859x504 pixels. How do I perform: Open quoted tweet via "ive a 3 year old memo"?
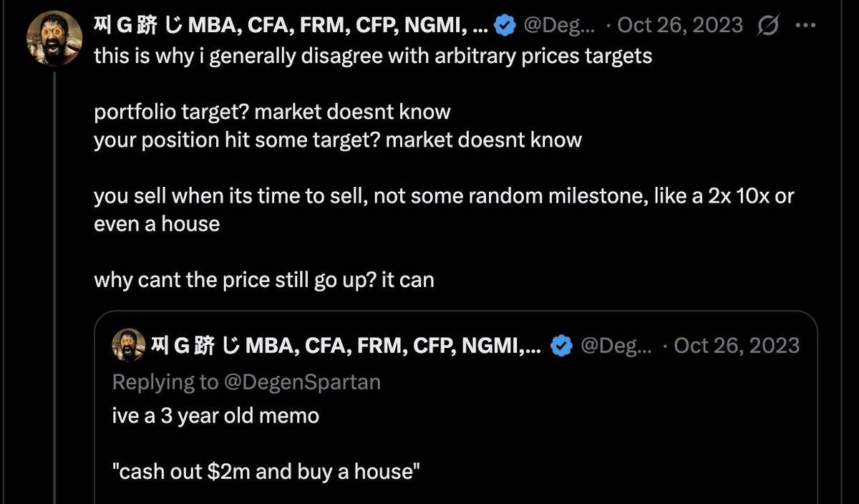tap(215, 415)
